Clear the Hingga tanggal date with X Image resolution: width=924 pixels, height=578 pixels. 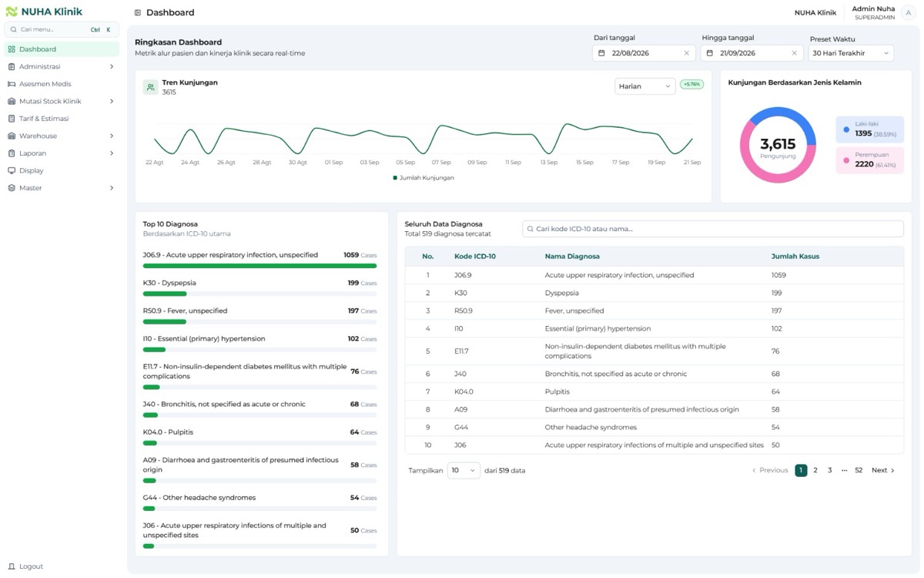tap(795, 53)
